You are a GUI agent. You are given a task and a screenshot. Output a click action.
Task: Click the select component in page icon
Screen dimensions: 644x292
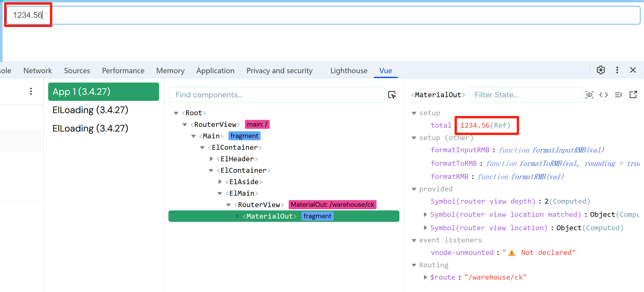[392, 95]
